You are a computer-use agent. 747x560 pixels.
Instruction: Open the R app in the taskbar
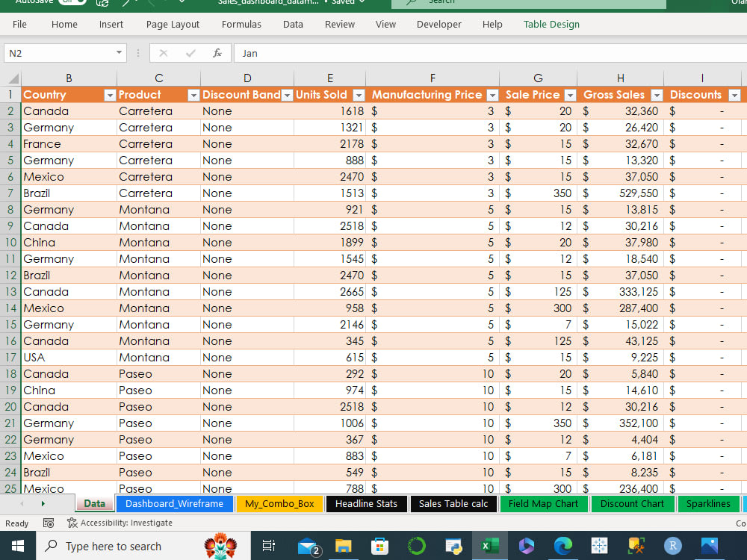click(x=673, y=546)
